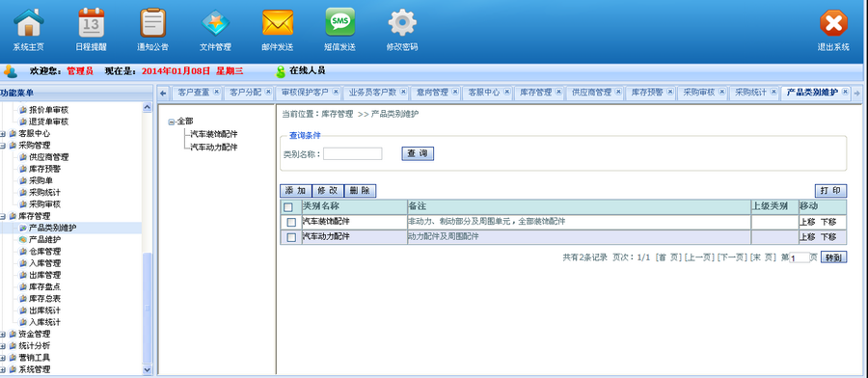Close the 客服中心 tab
868x378 pixels.
(x=506, y=92)
